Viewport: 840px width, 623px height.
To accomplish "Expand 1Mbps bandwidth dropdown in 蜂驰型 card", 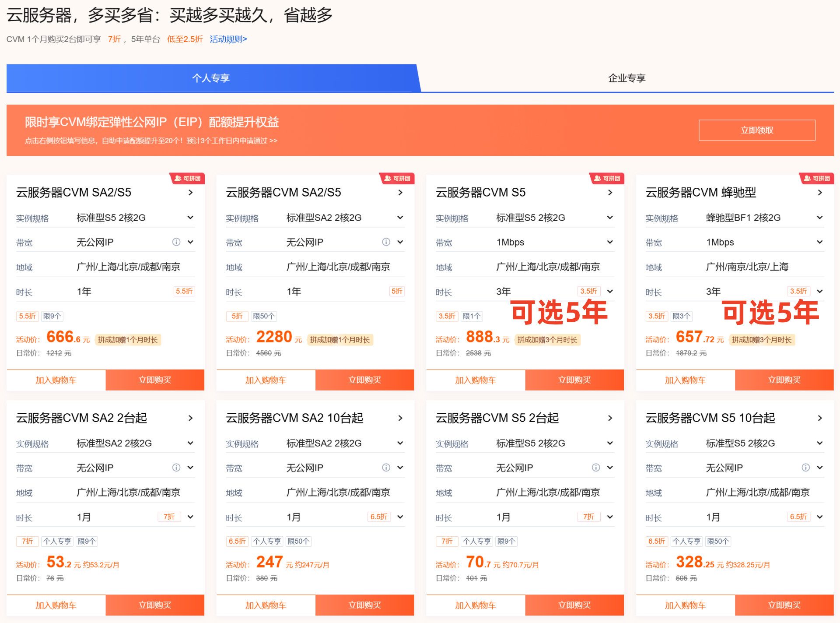I will tap(819, 242).
